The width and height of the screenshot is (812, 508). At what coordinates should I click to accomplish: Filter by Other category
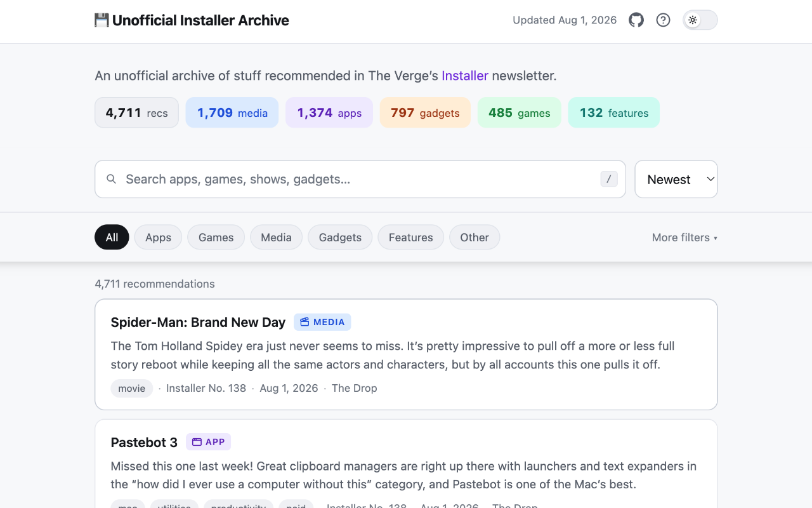(475, 237)
